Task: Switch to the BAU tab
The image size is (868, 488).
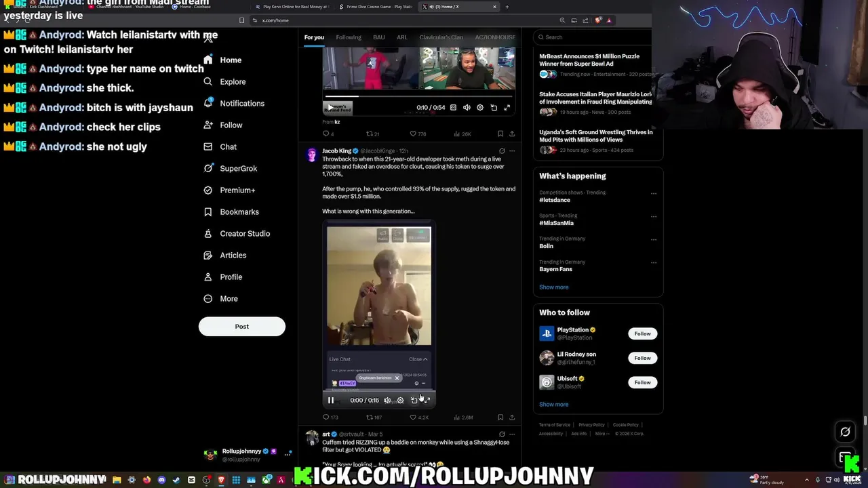Action: point(379,37)
